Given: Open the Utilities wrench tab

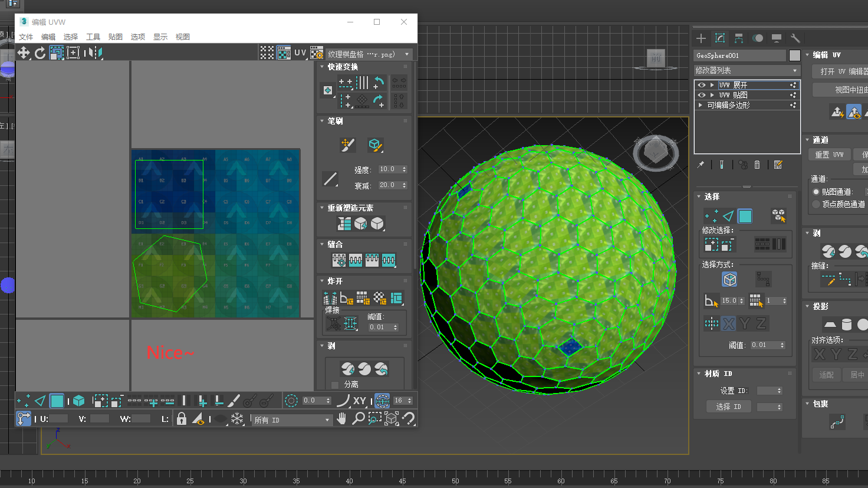Looking at the screenshot, I should 795,38.
